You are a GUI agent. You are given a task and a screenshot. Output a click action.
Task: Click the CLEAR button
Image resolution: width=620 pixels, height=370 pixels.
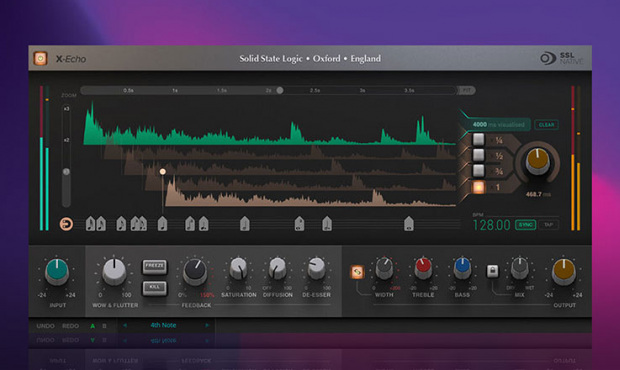[x=546, y=125]
